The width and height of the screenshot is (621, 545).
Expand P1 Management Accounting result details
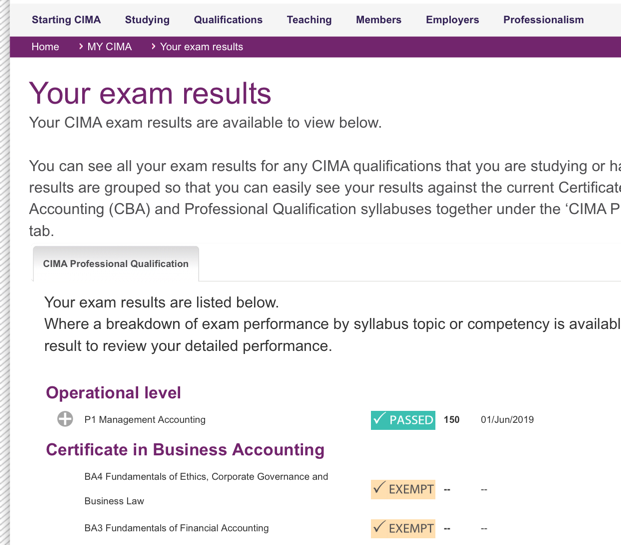click(x=65, y=420)
